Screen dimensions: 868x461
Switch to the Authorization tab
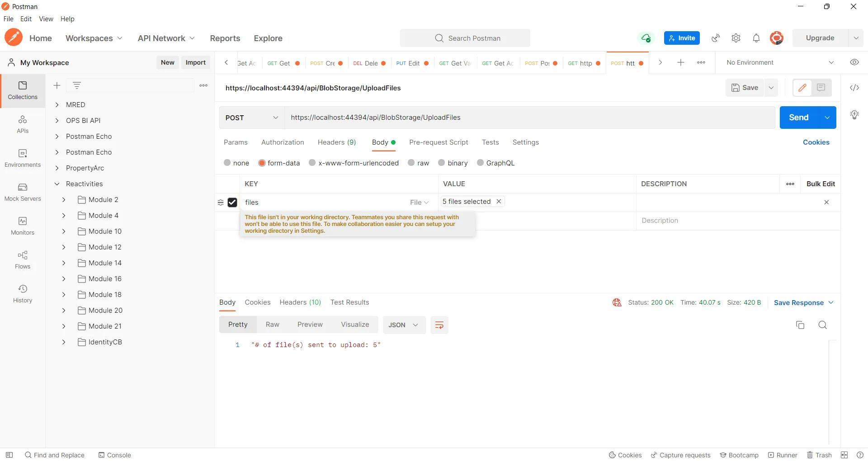coord(283,142)
